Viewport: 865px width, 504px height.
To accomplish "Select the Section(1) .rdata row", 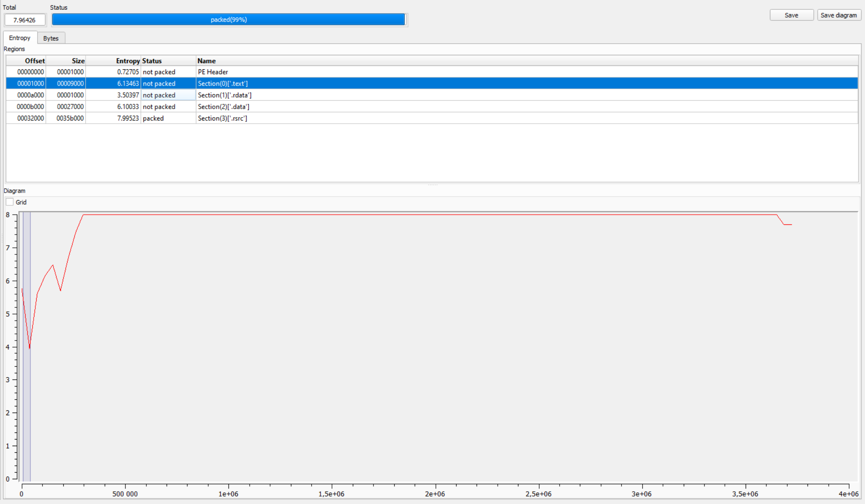I will pyautogui.click(x=225, y=95).
